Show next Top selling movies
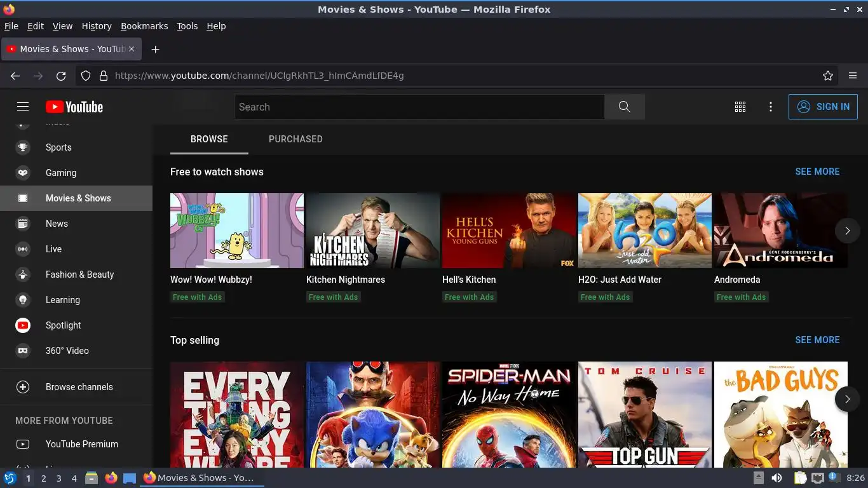The width and height of the screenshot is (868, 488). pyautogui.click(x=847, y=399)
